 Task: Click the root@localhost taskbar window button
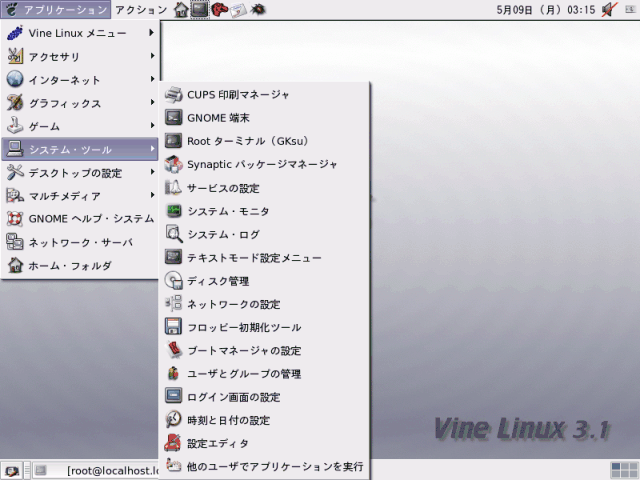pos(96,471)
